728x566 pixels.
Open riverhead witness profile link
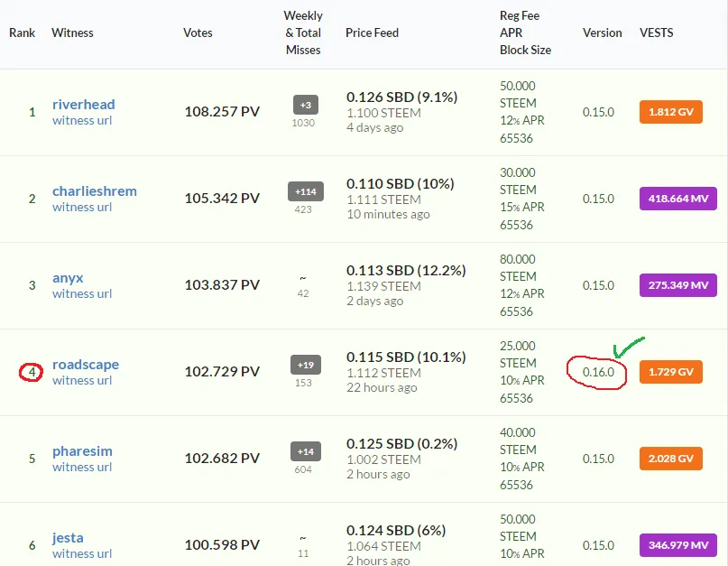84,105
